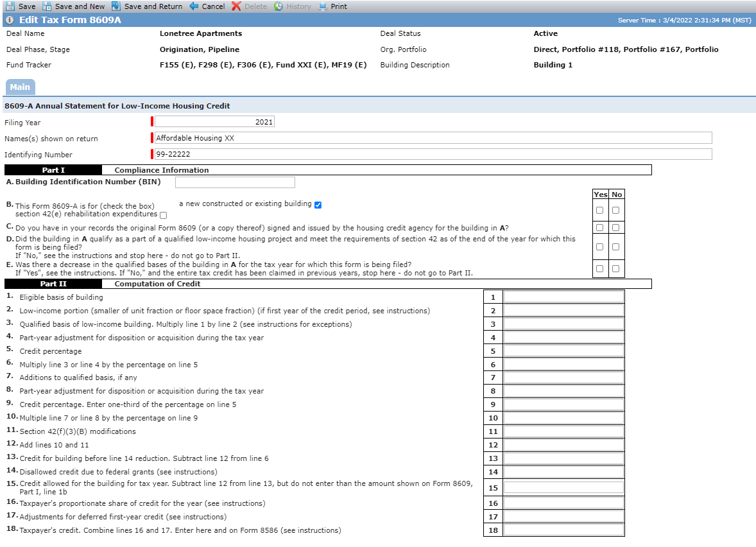The image size is (756, 547).
Task: Select line 1 Eligible basis input box
Action: click(563, 297)
